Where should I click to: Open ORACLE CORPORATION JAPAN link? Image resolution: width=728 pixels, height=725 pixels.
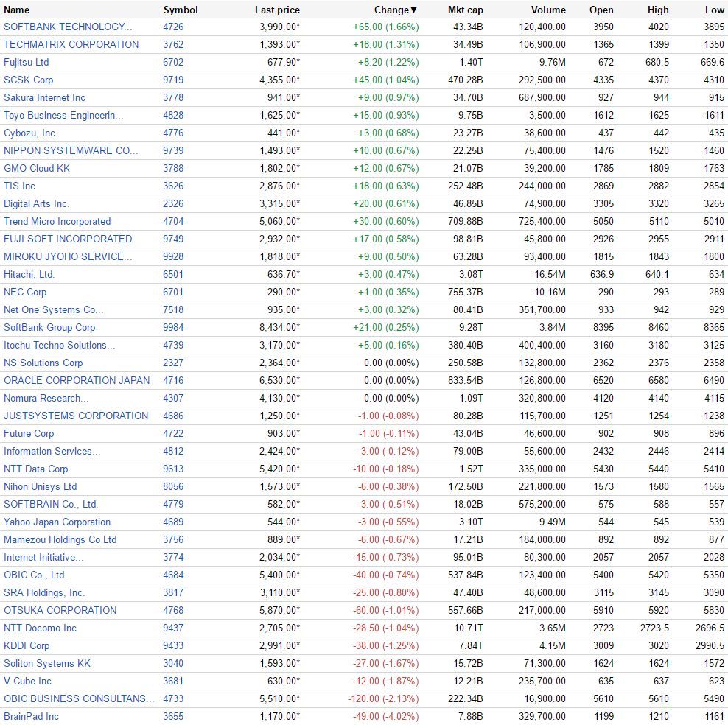[x=77, y=380]
